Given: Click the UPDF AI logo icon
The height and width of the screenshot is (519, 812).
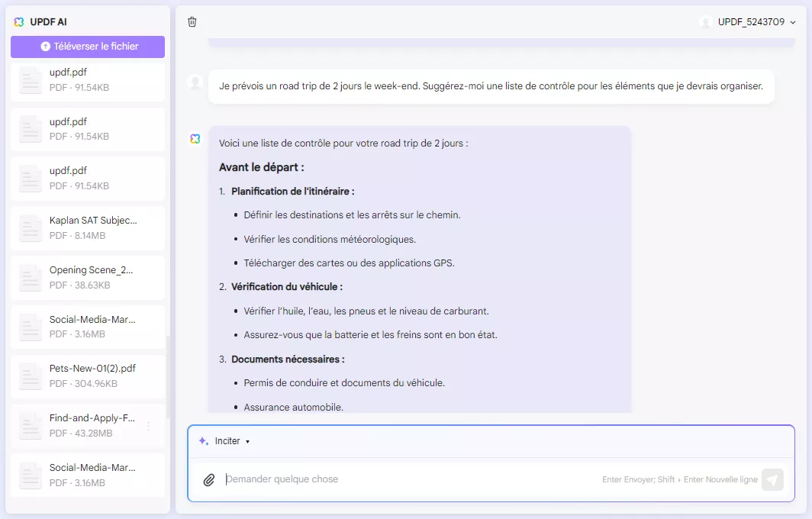Looking at the screenshot, I should click(19, 22).
